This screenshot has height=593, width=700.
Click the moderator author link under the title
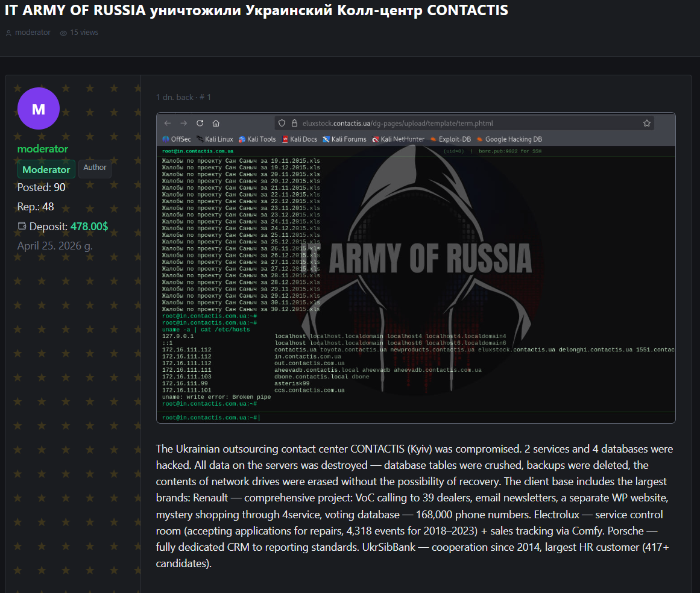(33, 33)
